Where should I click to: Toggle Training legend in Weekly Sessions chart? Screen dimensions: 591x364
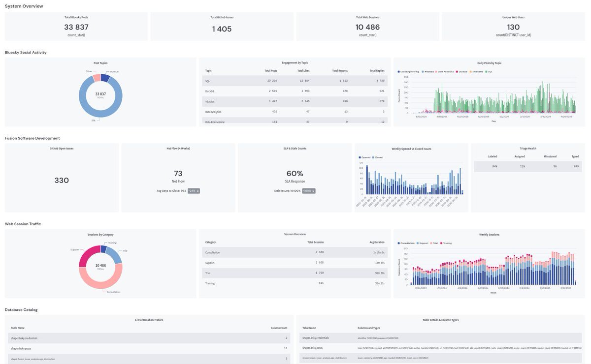(x=446, y=243)
